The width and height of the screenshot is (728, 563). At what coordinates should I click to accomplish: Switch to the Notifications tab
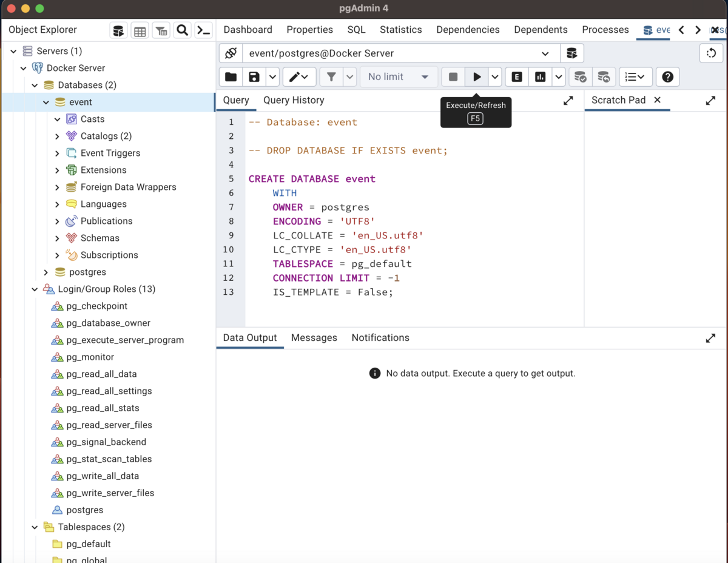[x=380, y=338]
